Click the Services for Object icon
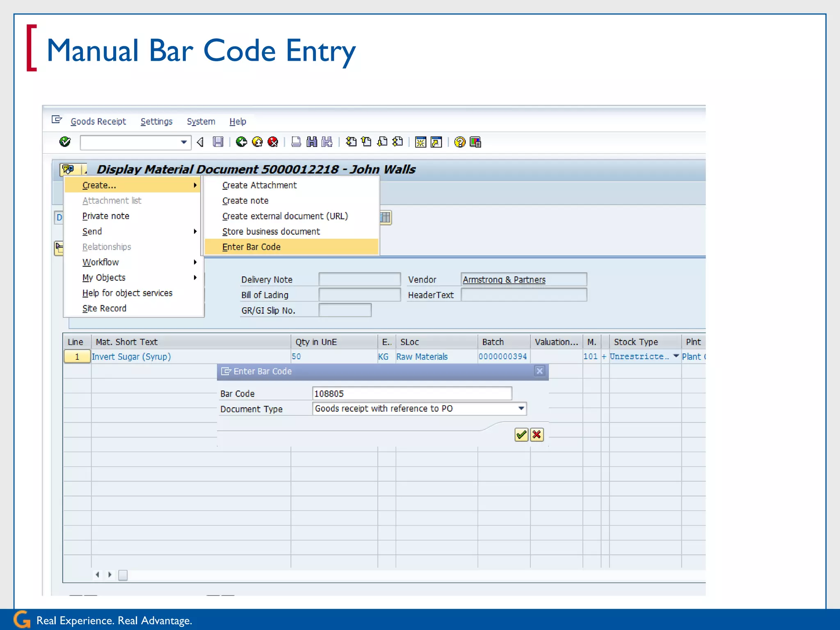Screen dimensions: 840x630 (68, 169)
